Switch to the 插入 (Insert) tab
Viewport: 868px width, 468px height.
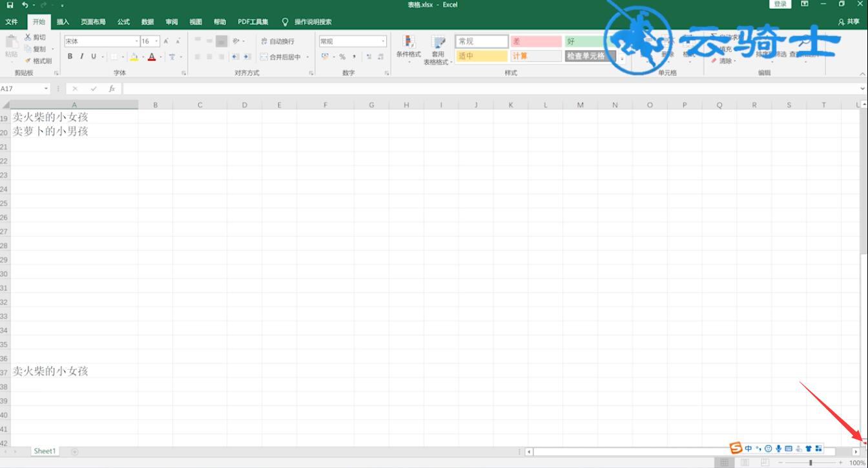point(63,22)
